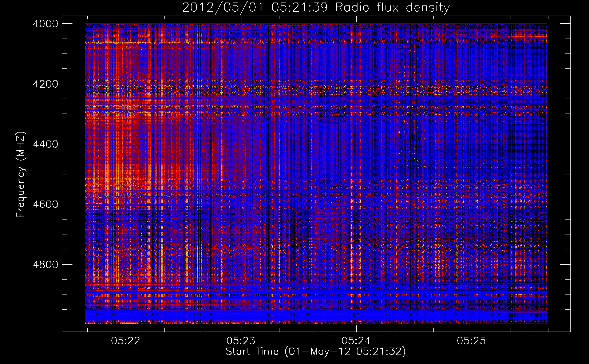Click the 05:23 time tick label

point(241,341)
